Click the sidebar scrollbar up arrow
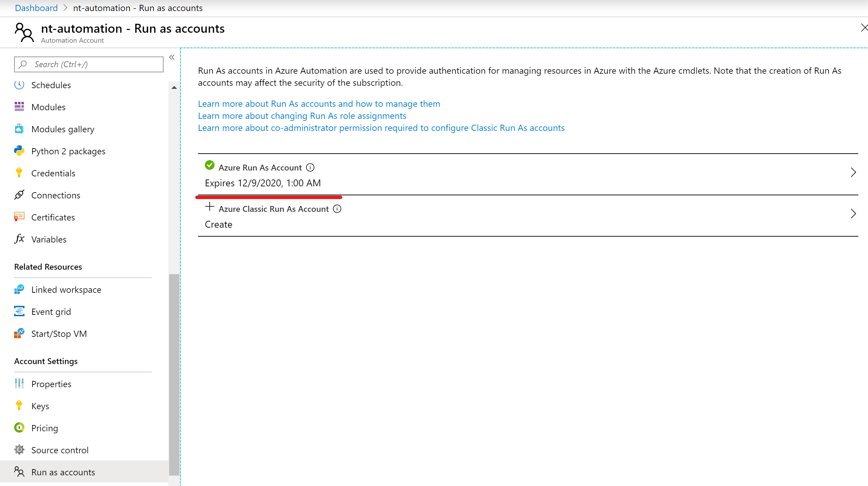Image resolution: width=868 pixels, height=486 pixels. 174,87
